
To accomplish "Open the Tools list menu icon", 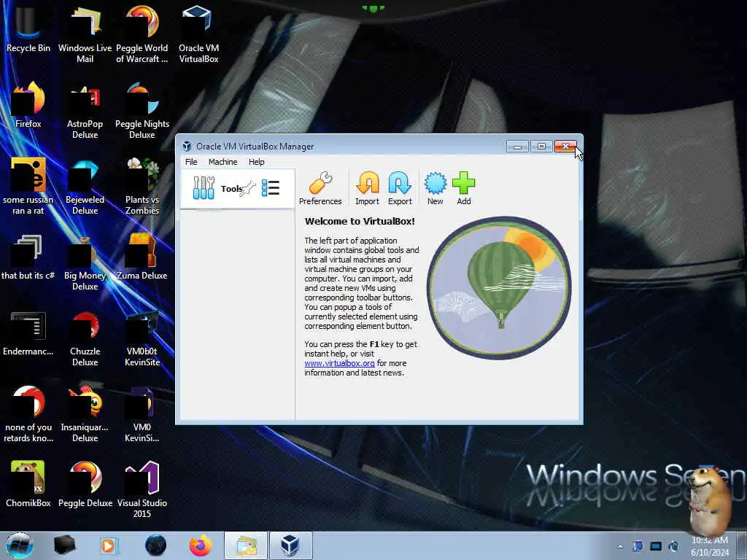I will coord(271,187).
